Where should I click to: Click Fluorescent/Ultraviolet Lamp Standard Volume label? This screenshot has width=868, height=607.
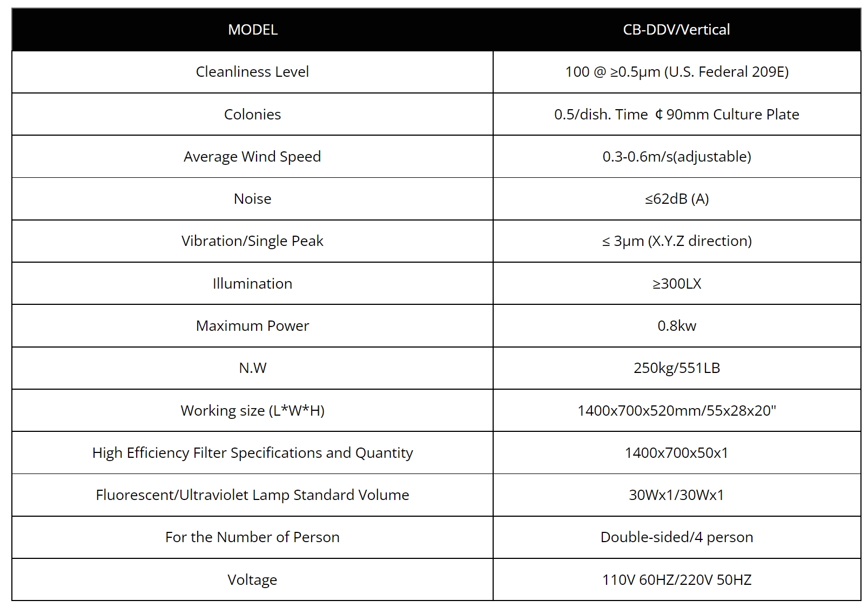point(252,495)
